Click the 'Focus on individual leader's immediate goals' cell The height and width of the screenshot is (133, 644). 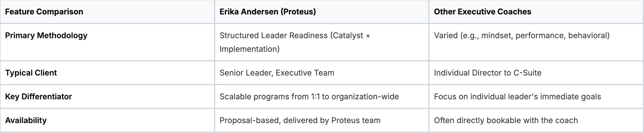click(517, 96)
